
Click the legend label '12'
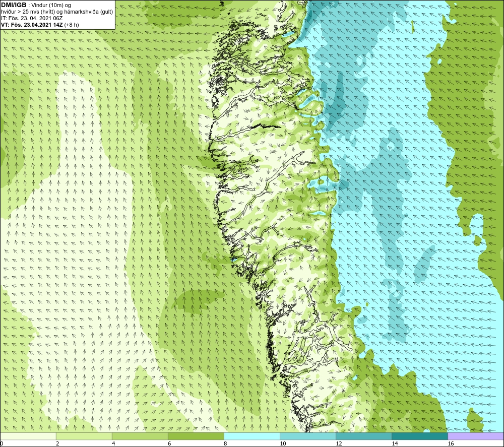339,444
